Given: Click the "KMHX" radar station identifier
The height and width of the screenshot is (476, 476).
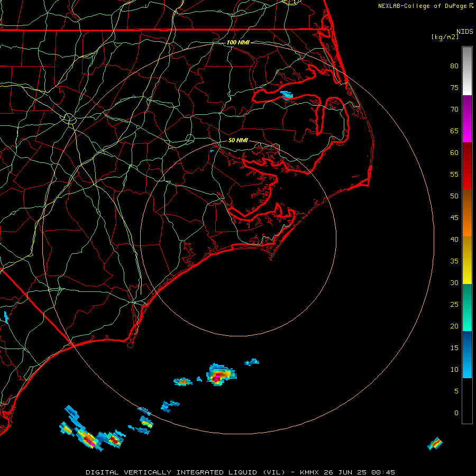Looking at the screenshot, I should 309,472.
